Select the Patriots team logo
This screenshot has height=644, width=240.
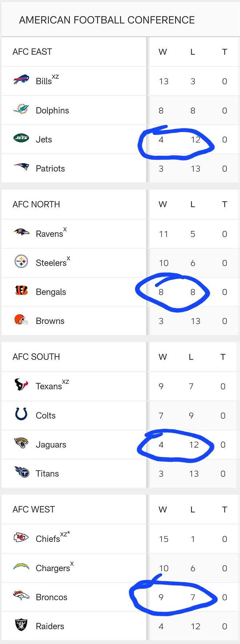[x=21, y=167]
